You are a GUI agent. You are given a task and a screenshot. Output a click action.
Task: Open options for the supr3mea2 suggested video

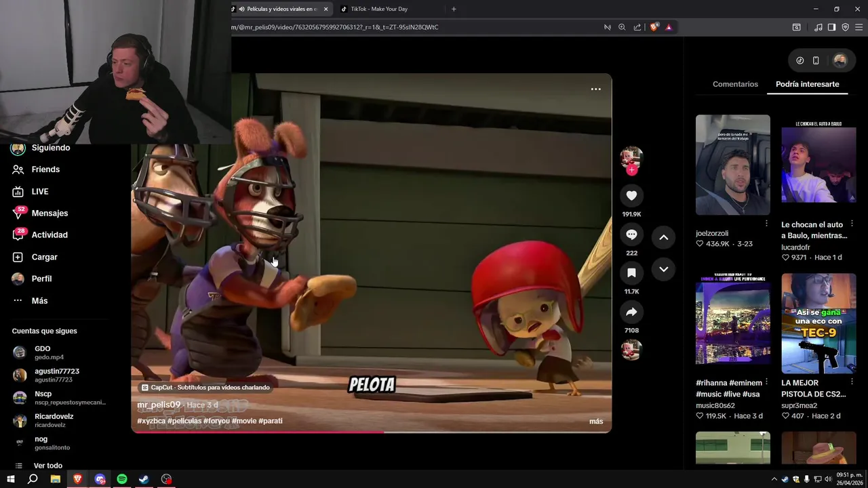pyautogui.click(x=852, y=382)
